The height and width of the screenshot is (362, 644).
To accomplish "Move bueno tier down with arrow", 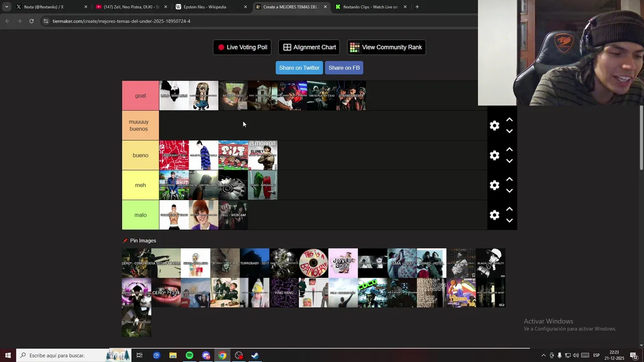I will (509, 161).
